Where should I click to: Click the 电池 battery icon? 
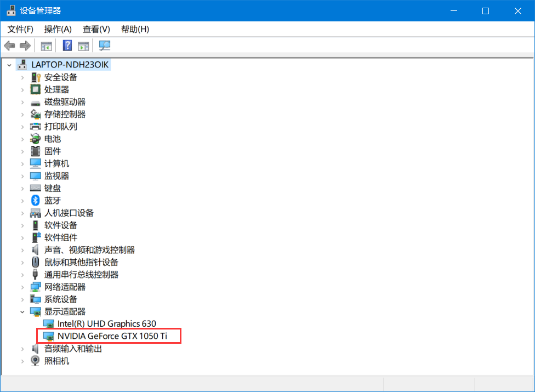coord(36,139)
